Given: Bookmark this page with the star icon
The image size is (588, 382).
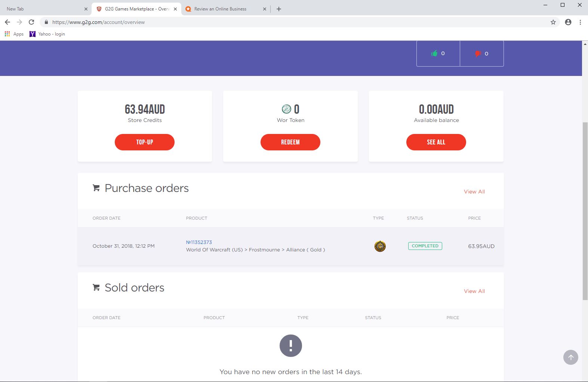Looking at the screenshot, I should coord(553,22).
